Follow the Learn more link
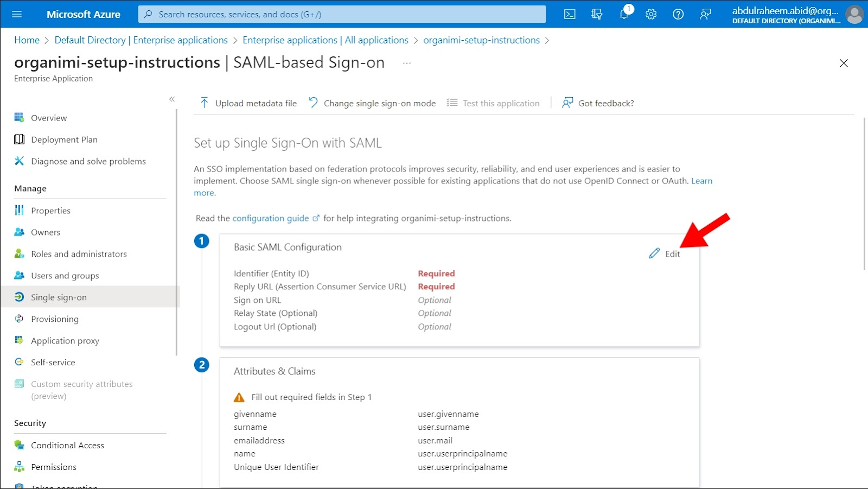This screenshot has width=868, height=489. [701, 181]
